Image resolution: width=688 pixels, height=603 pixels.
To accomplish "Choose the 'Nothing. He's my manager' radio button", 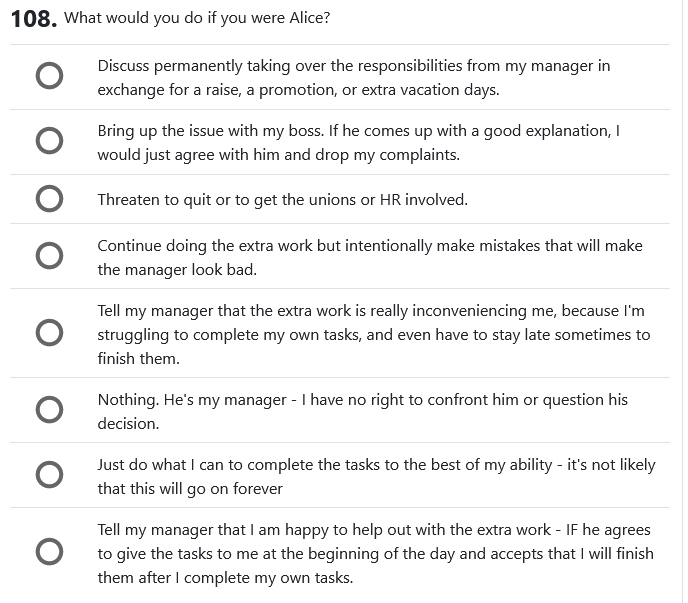I will [x=49, y=410].
